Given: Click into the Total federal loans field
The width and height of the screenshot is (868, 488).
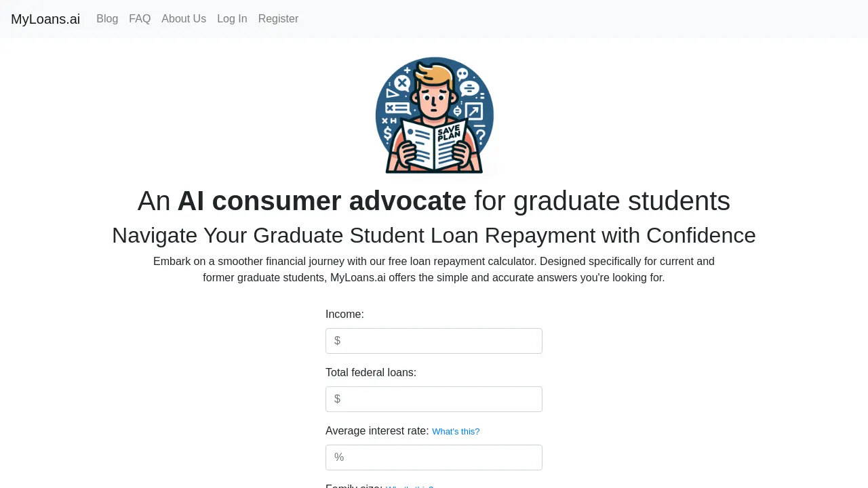Looking at the screenshot, I should pyautogui.click(x=434, y=399).
